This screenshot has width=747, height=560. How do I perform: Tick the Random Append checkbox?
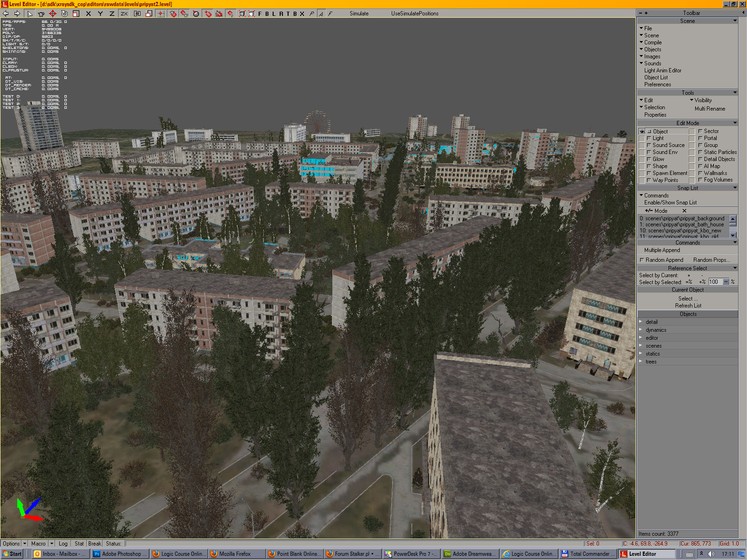pyautogui.click(x=642, y=260)
